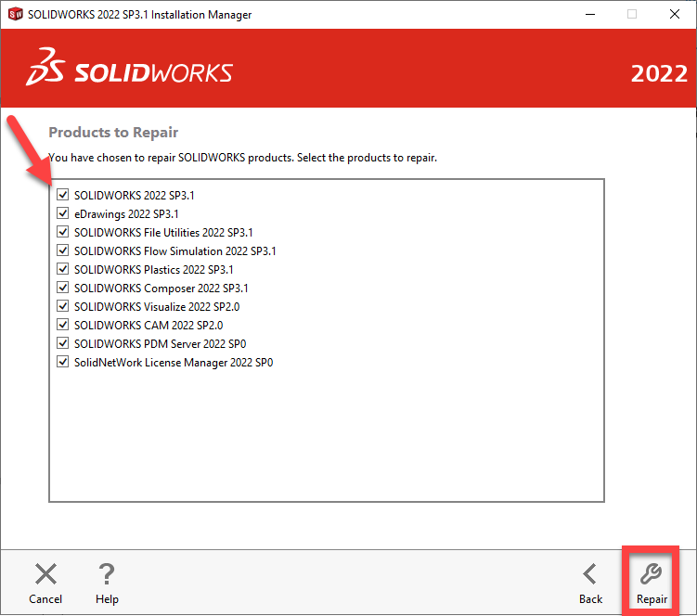Uncheck SolidNetWork License Manager 2022 SP0 checkbox
Viewport: 697px width, 616px height.
click(63, 362)
